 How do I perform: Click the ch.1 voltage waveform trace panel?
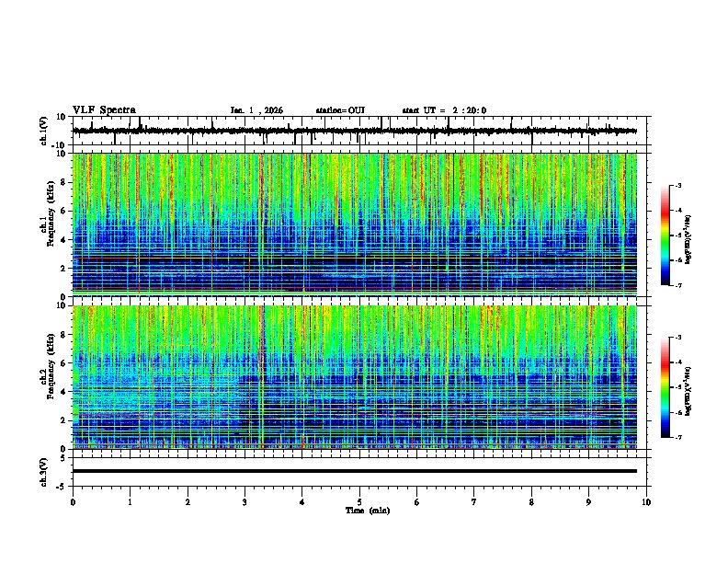[x=361, y=131]
